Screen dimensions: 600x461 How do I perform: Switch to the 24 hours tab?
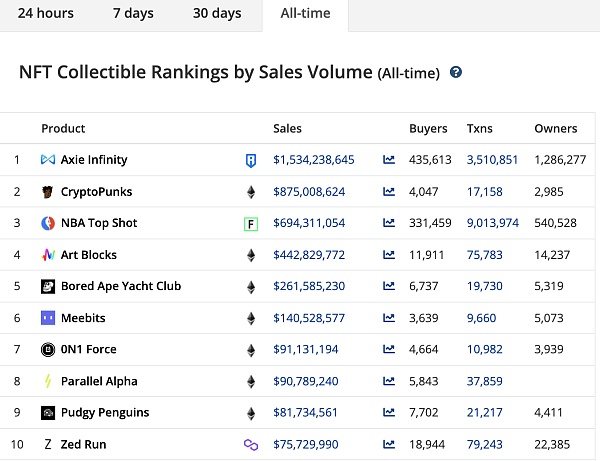point(46,14)
